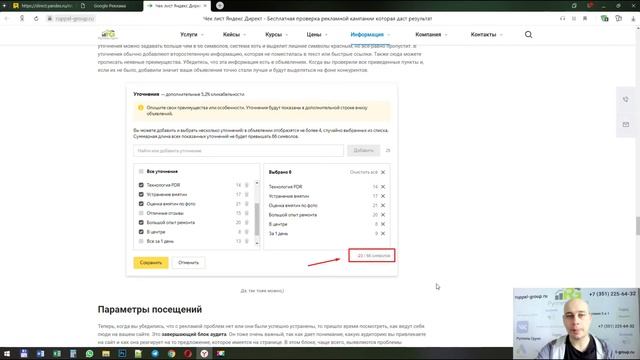Open the Windows Start menu
This screenshot has width=640, height=360.
pyautogui.click(x=7, y=353)
